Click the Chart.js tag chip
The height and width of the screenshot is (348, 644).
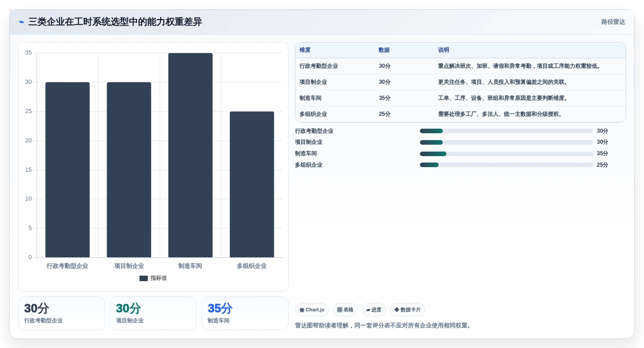click(x=312, y=310)
